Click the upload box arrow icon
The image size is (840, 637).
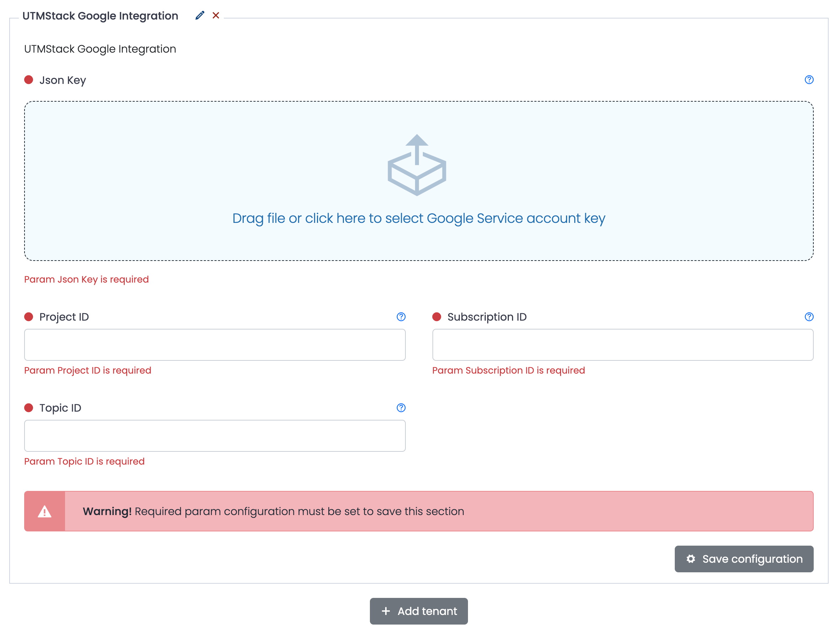416,165
